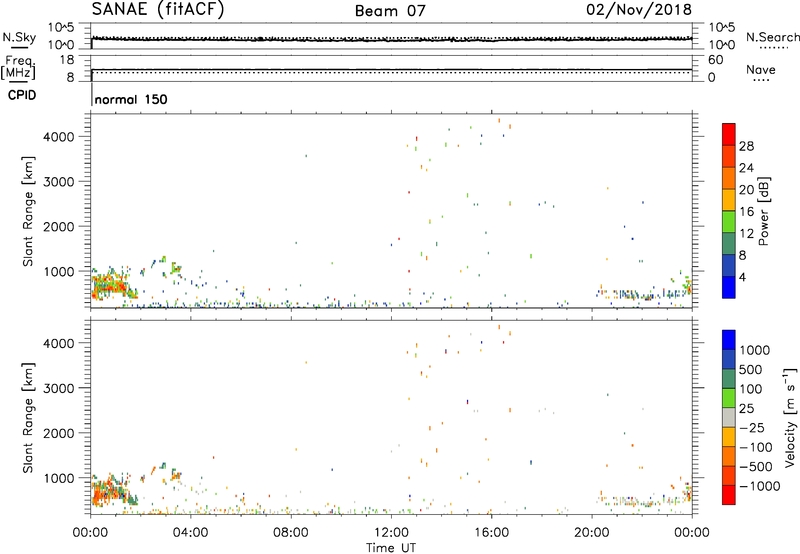Viewport: 800px width, 554px height.
Task: Click the date label '02/Nov/2018'
Action: tap(639, 10)
